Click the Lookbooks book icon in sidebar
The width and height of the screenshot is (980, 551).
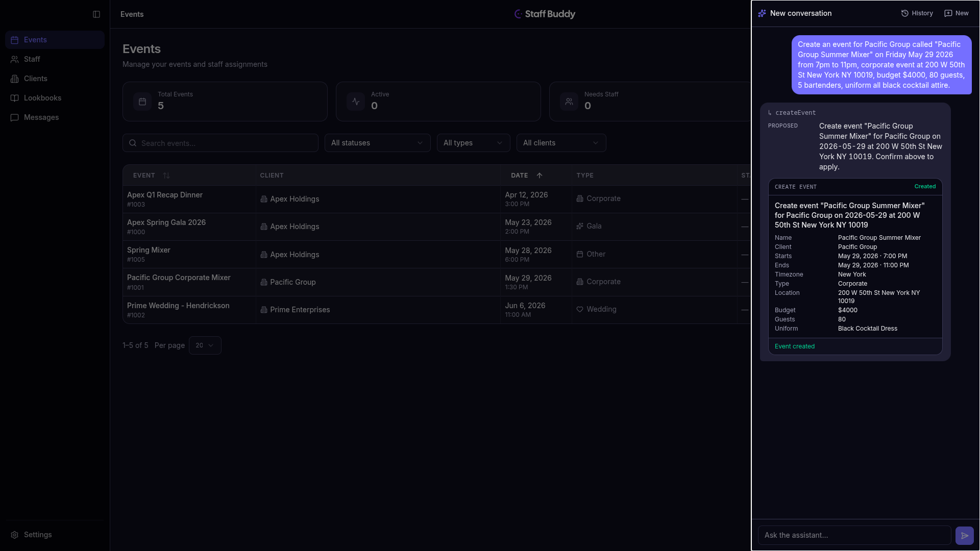coord(15,98)
